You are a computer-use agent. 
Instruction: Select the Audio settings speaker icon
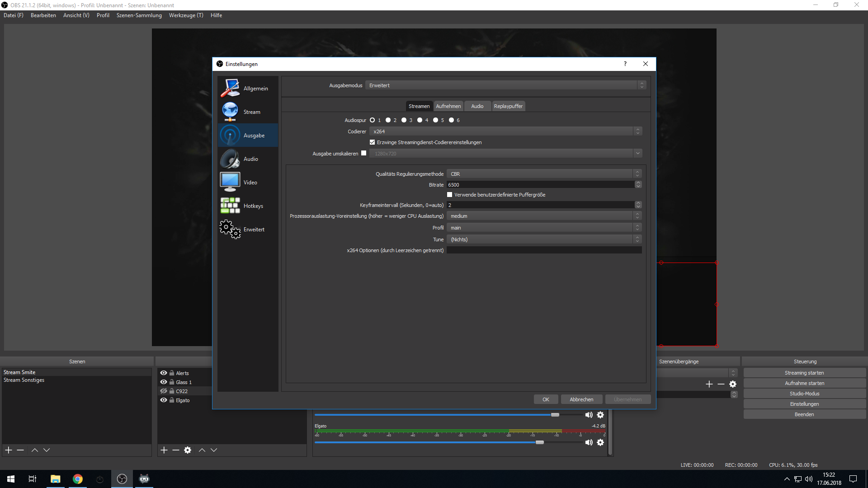tap(230, 159)
